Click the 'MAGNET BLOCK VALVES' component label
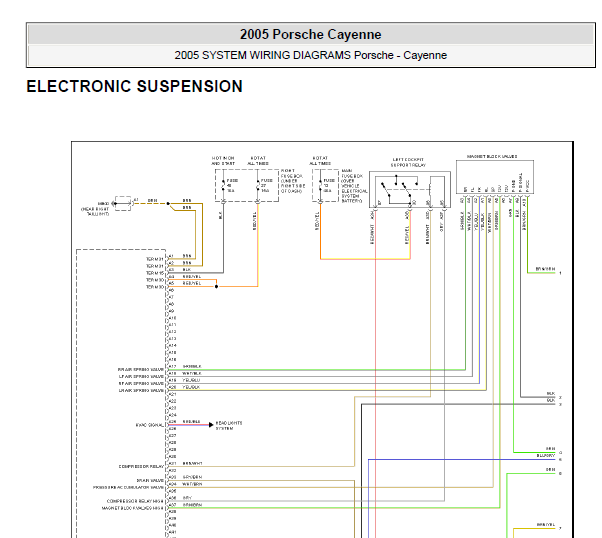 (492, 156)
